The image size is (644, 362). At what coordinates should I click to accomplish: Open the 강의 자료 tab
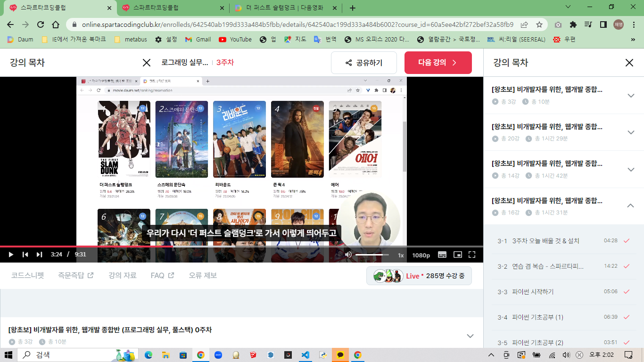pos(122,275)
